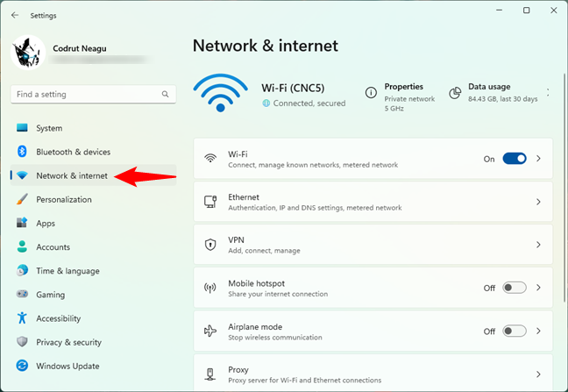This screenshot has height=392, width=568.
Task: Click the back arrow in Settings
Action: [15, 15]
